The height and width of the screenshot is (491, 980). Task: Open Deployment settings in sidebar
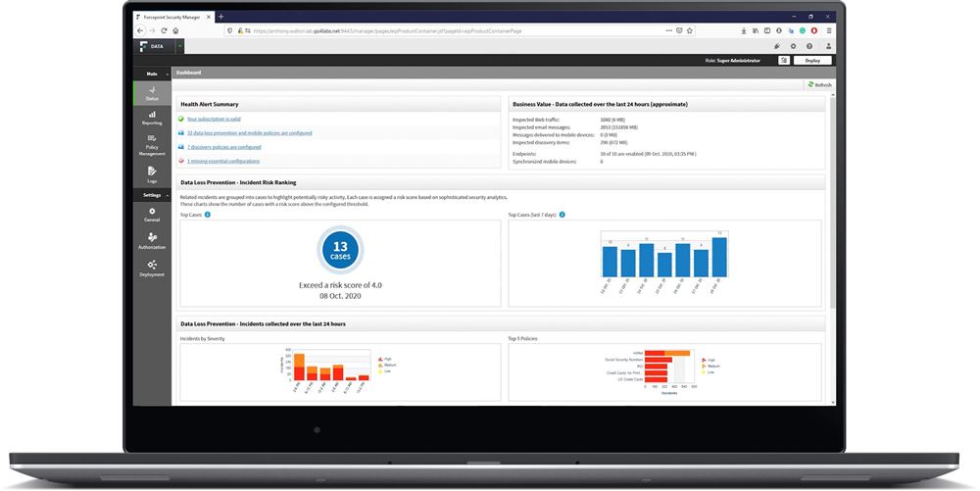152,268
